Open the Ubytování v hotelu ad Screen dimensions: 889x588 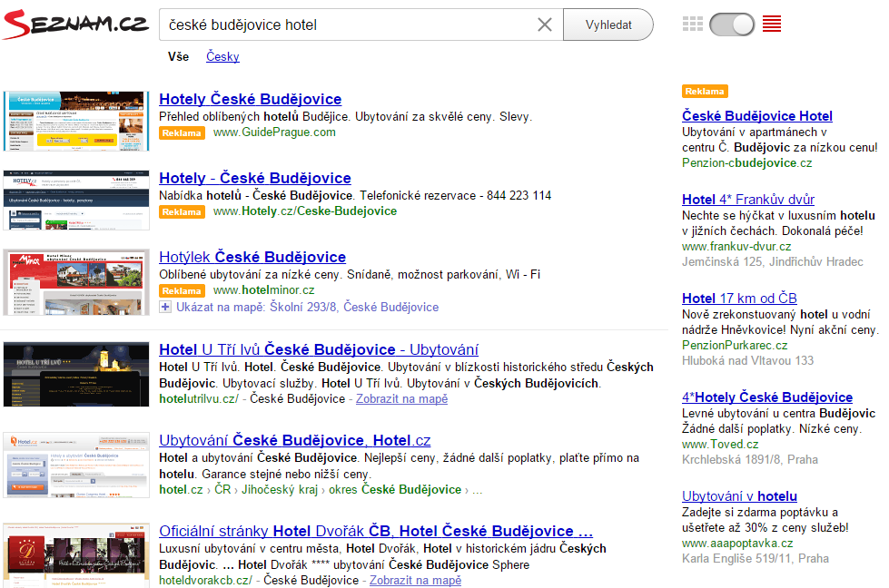pyautogui.click(x=739, y=496)
